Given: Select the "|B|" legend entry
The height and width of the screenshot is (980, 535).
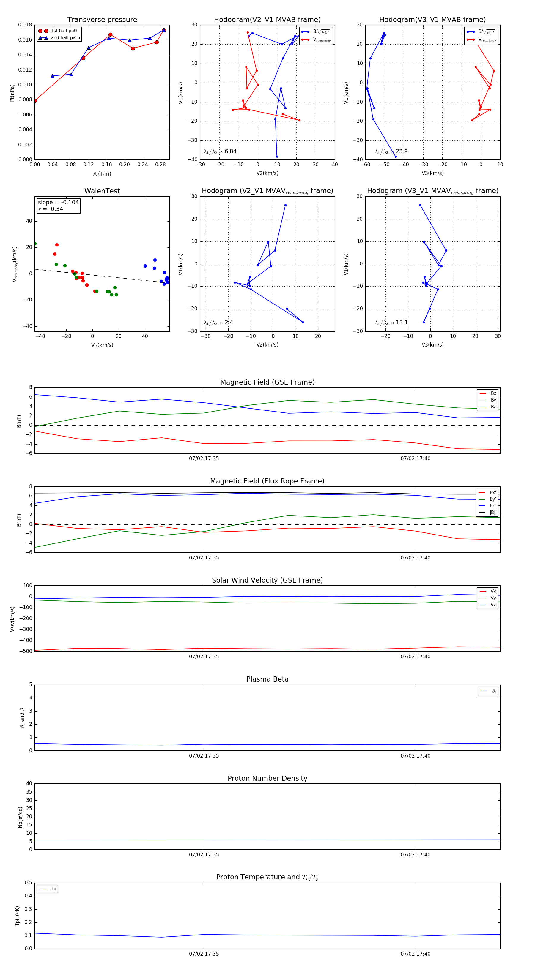Looking at the screenshot, I should 487,513.
